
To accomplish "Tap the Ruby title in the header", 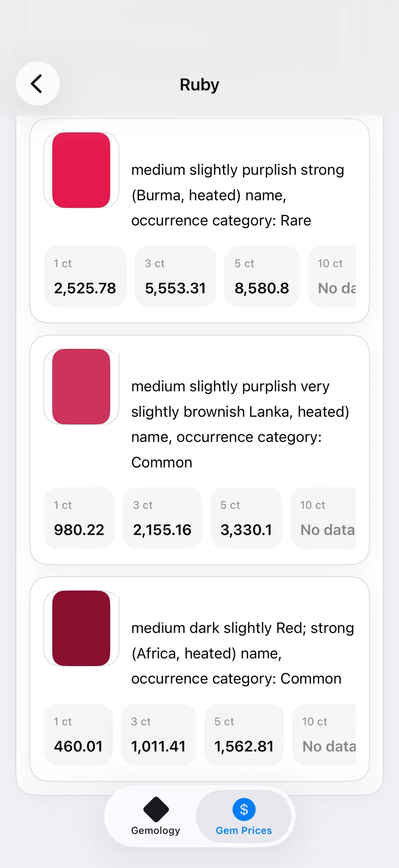I will click(x=199, y=84).
